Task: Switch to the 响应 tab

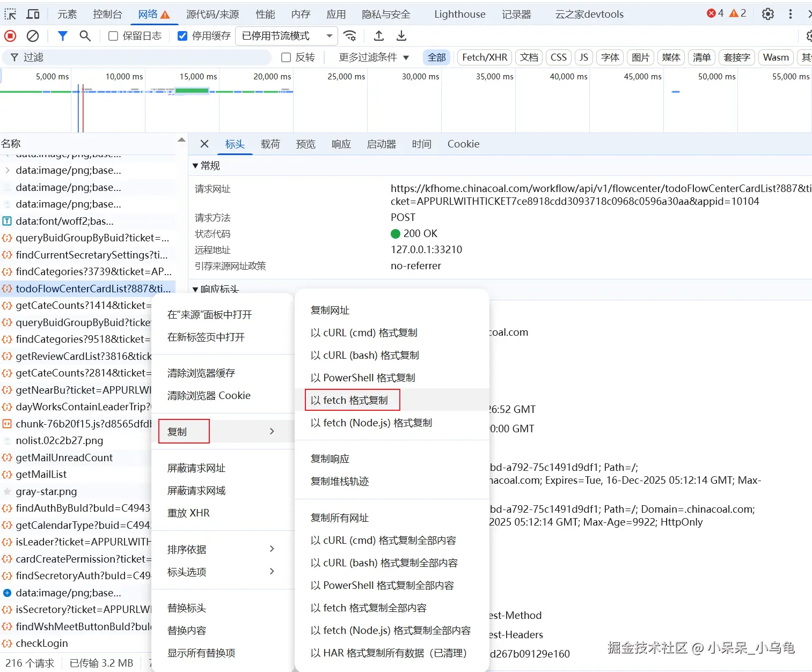Action: [341, 144]
